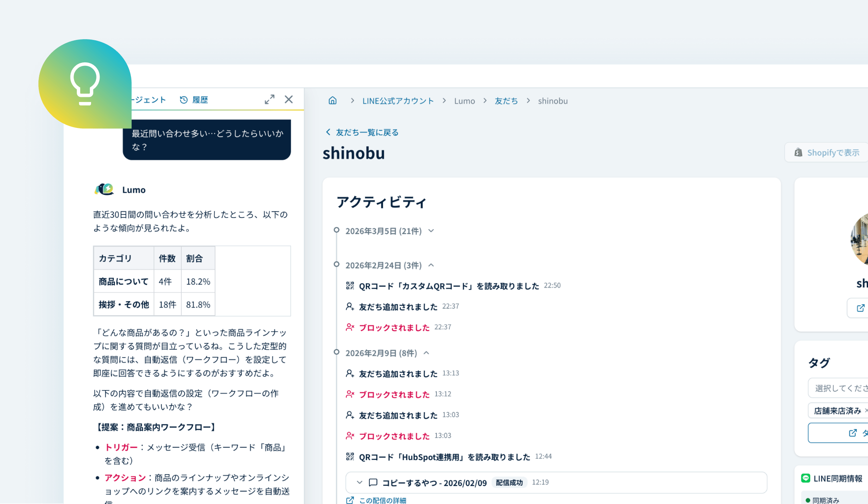
Task: Click the history clock icon in the Lumo panel
Action: [183, 100]
